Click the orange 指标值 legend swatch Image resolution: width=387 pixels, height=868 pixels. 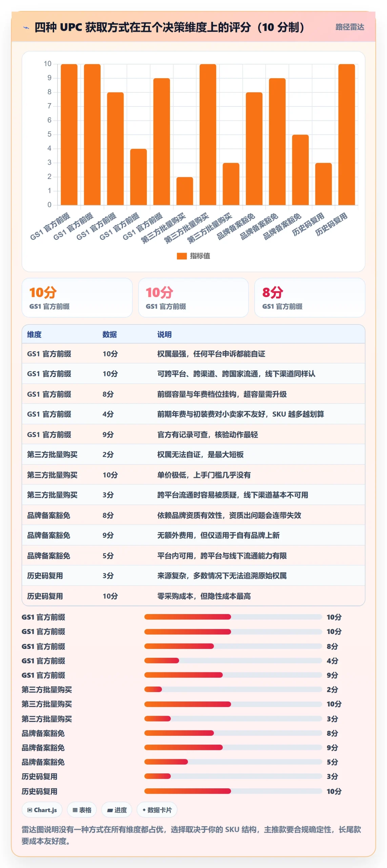pos(182,256)
